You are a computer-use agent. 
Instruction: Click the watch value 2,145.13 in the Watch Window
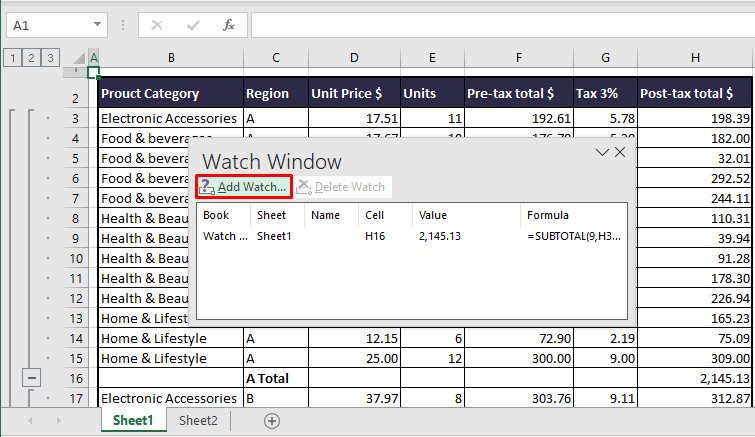pos(440,236)
